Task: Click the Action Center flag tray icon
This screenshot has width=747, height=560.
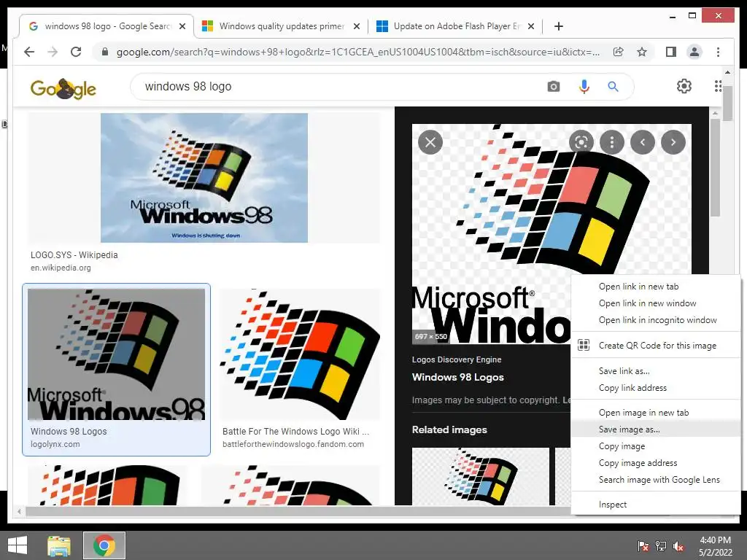Action: tap(643, 546)
